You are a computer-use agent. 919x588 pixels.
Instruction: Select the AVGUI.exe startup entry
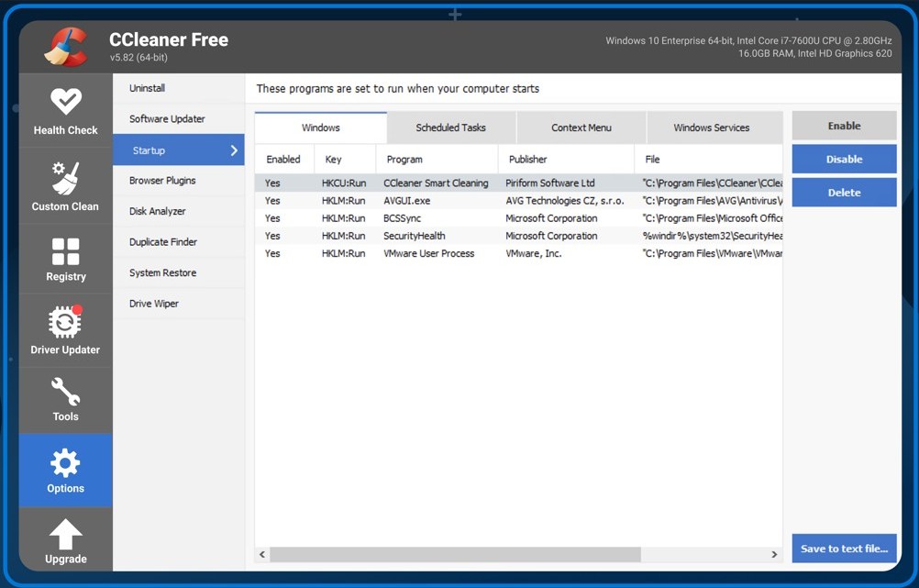(519, 201)
